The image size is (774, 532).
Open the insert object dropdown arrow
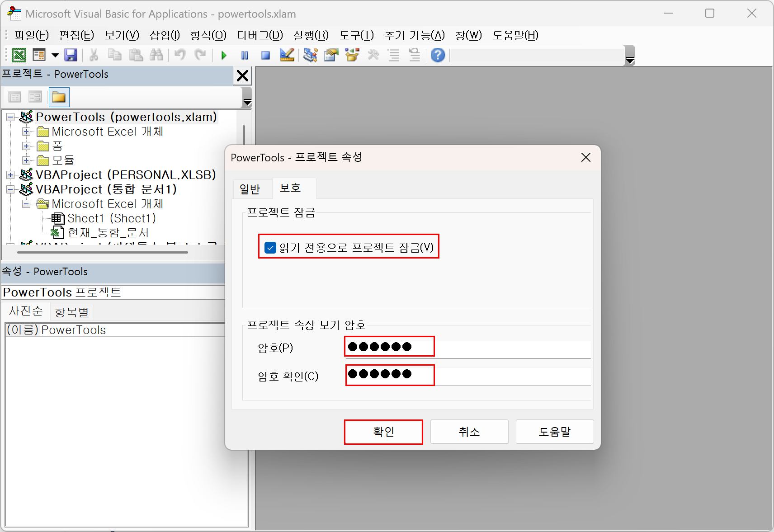[x=55, y=55]
